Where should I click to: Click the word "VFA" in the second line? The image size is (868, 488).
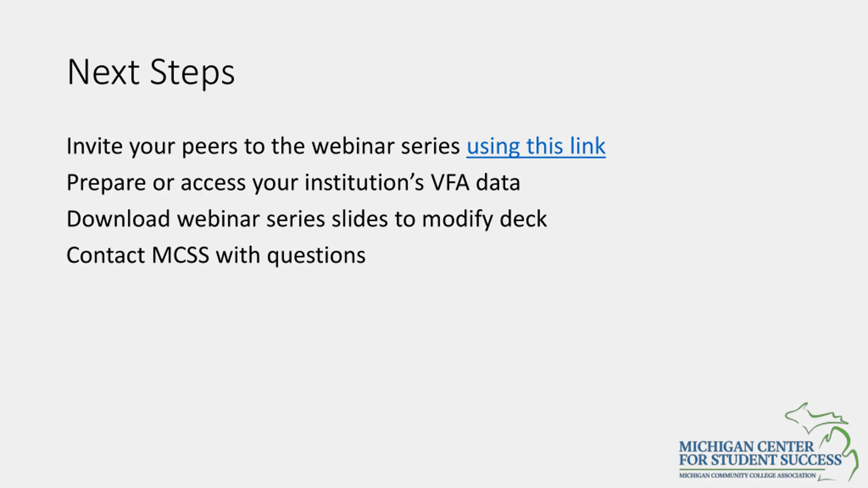tap(450, 183)
